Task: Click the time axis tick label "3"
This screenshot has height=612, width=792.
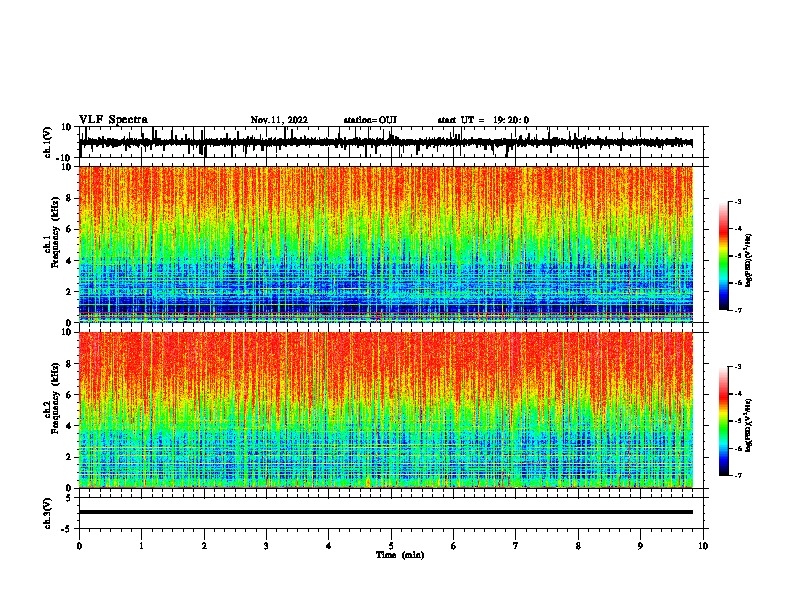Action: pyautogui.click(x=266, y=546)
